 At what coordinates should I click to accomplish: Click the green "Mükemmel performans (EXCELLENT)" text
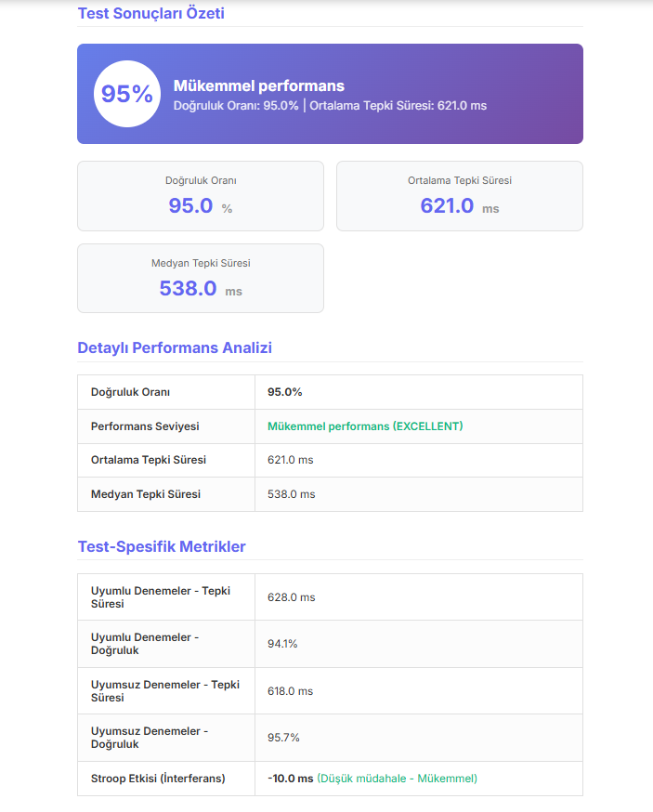point(365,426)
